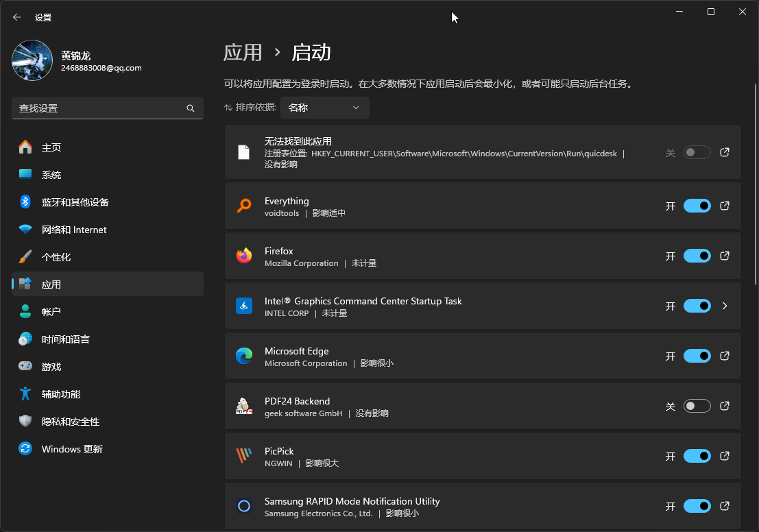The height and width of the screenshot is (532, 759).
Task: Click the search magnifier in 查找设置 box
Action: (x=191, y=108)
